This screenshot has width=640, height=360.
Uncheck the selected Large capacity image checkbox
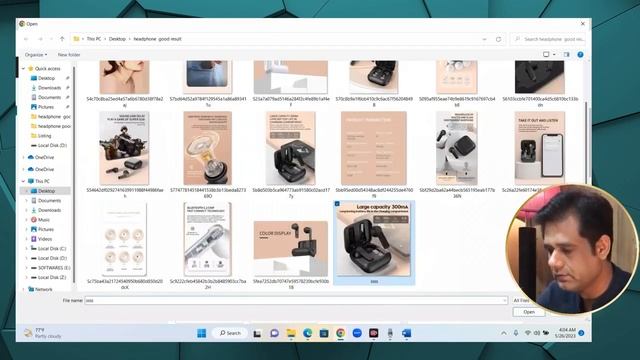337,204
